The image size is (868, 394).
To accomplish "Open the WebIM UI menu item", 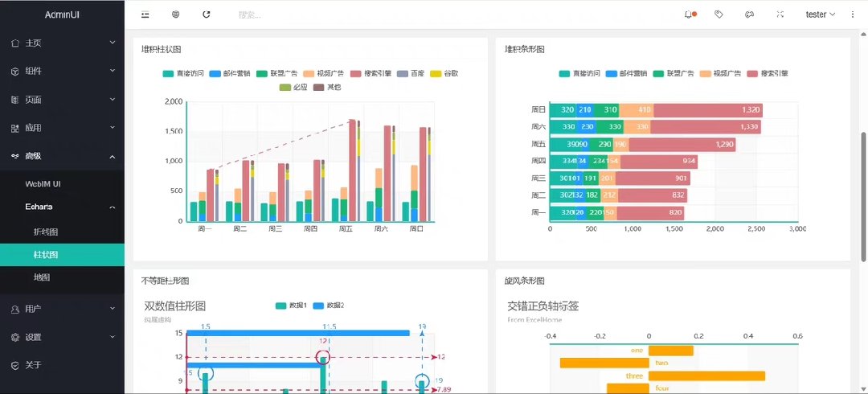I will tap(62, 183).
